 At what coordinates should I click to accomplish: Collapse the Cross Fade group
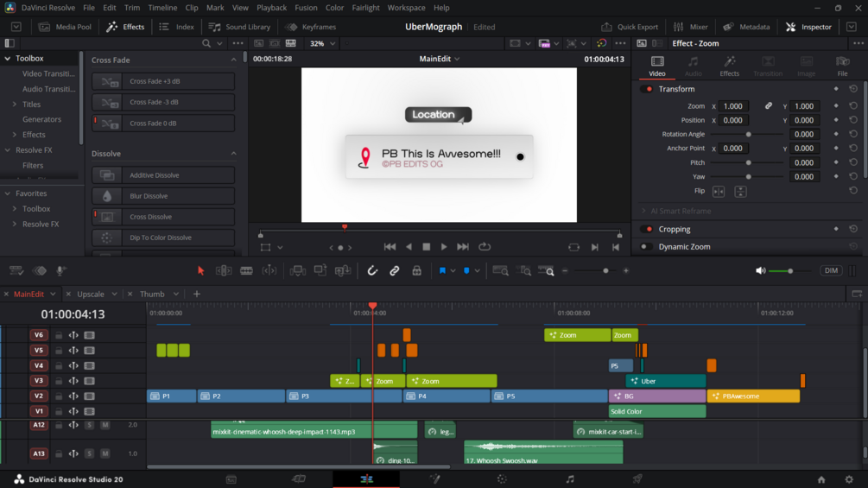233,60
